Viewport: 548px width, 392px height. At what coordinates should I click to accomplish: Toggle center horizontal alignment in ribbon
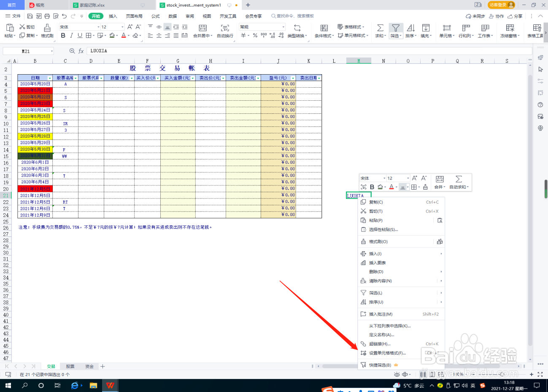pyautogui.click(x=159, y=36)
